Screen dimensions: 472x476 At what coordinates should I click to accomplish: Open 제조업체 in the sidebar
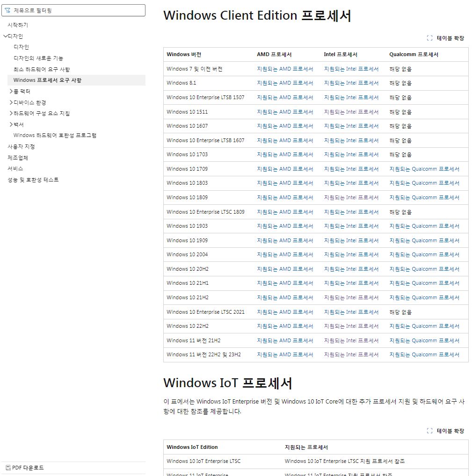click(18, 158)
